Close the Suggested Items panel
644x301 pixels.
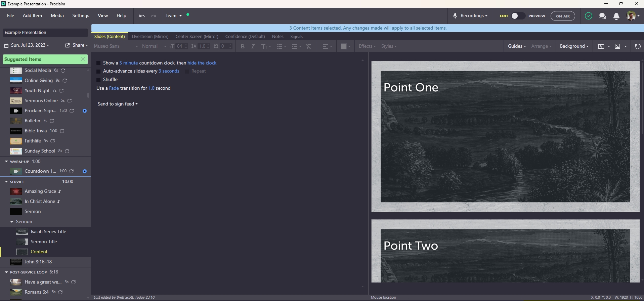point(83,59)
